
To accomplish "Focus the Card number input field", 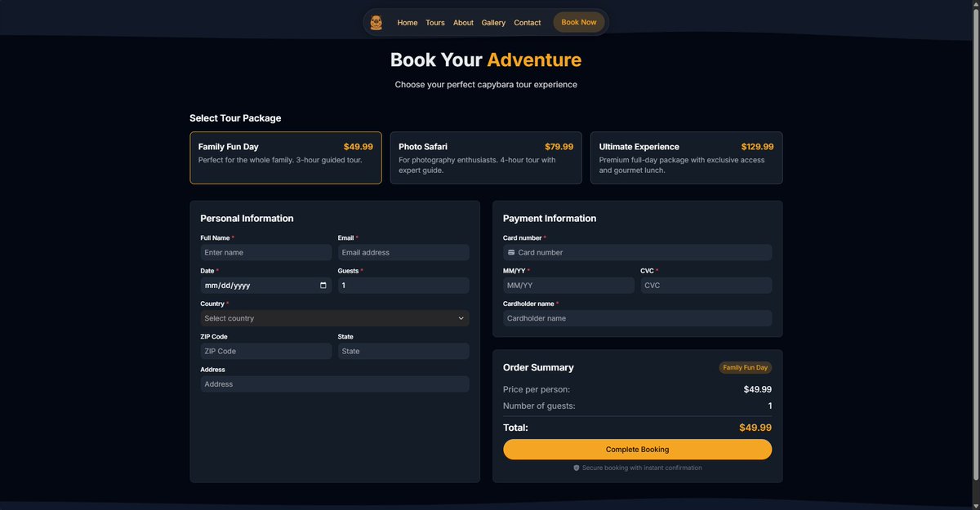I will pyautogui.click(x=637, y=253).
